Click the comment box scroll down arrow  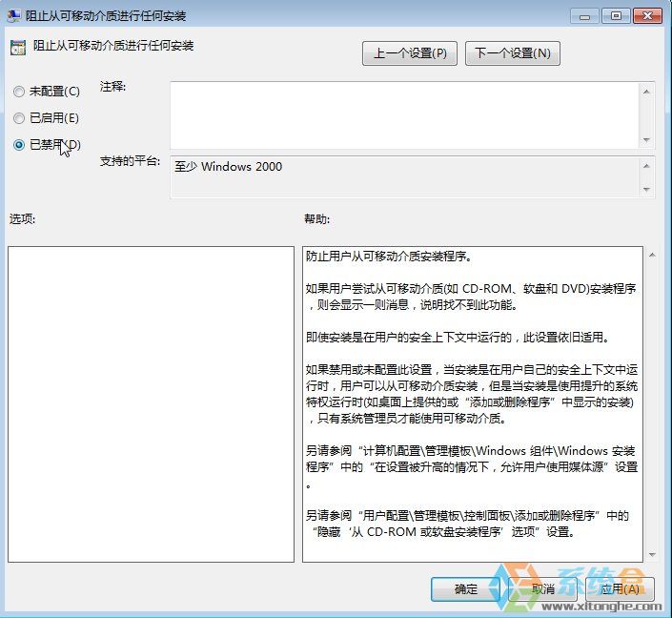(646, 140)
